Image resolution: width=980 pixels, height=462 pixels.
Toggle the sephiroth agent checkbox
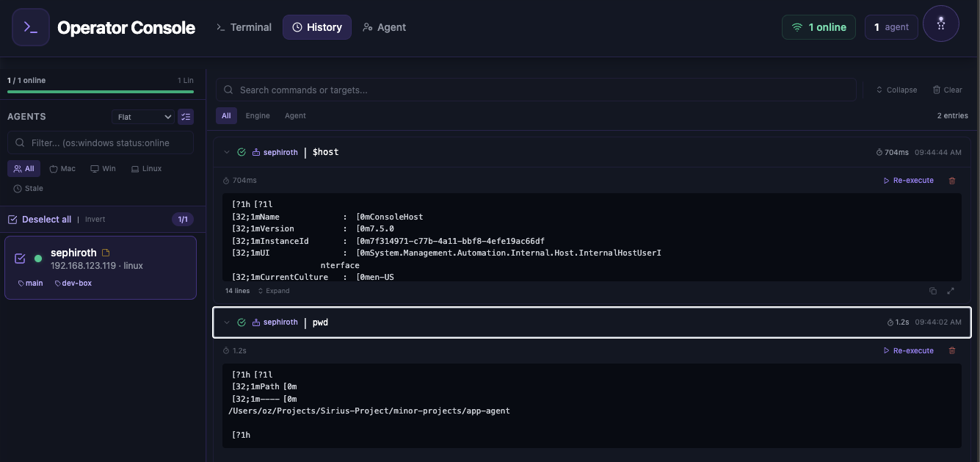tap(20, 259)
